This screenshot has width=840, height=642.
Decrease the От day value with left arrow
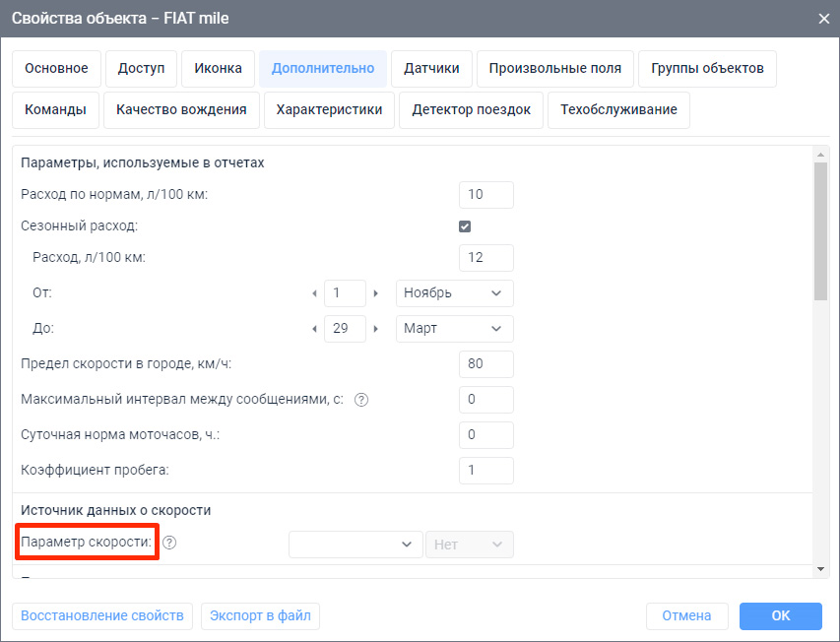[314, 293]
